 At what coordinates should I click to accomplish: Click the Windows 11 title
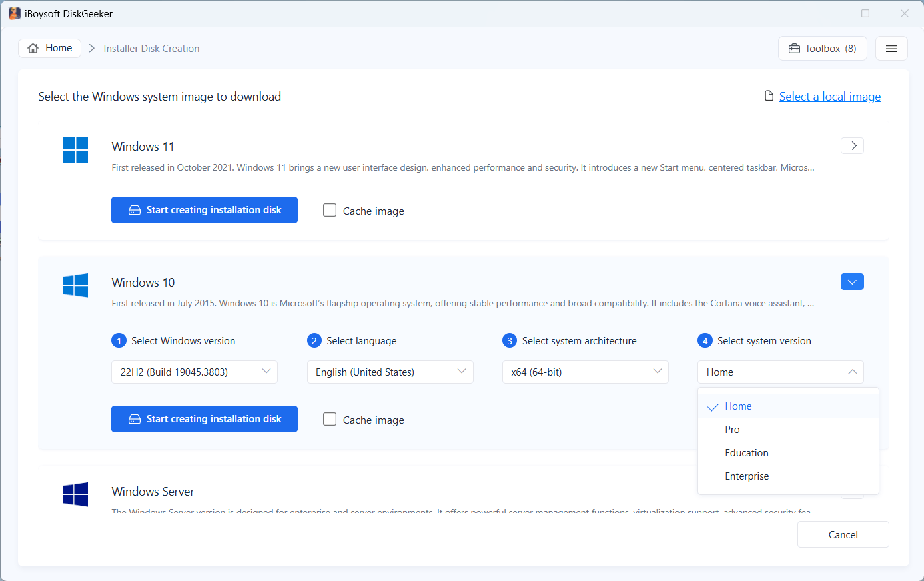click(143, 147)
